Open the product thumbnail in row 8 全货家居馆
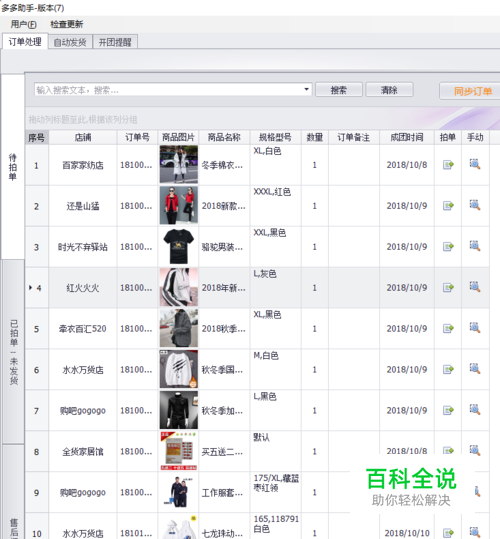 179,451
